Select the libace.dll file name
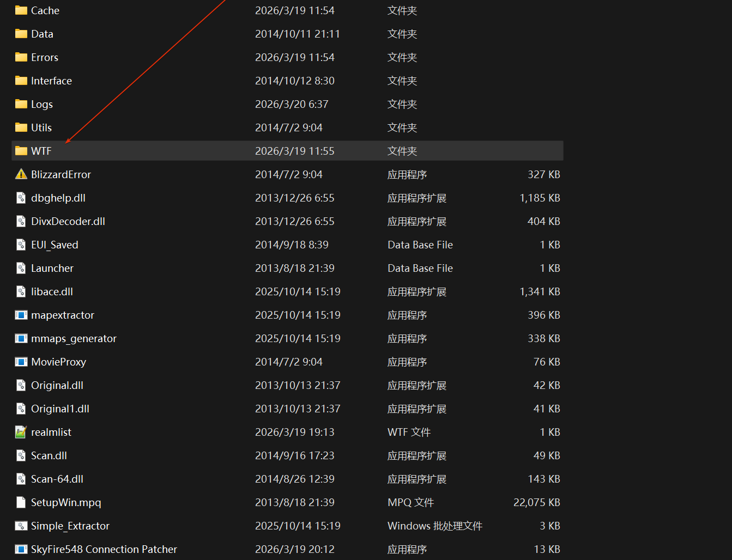Image resolution: width=732 pixels, height=560 pixels. point(52,291)
